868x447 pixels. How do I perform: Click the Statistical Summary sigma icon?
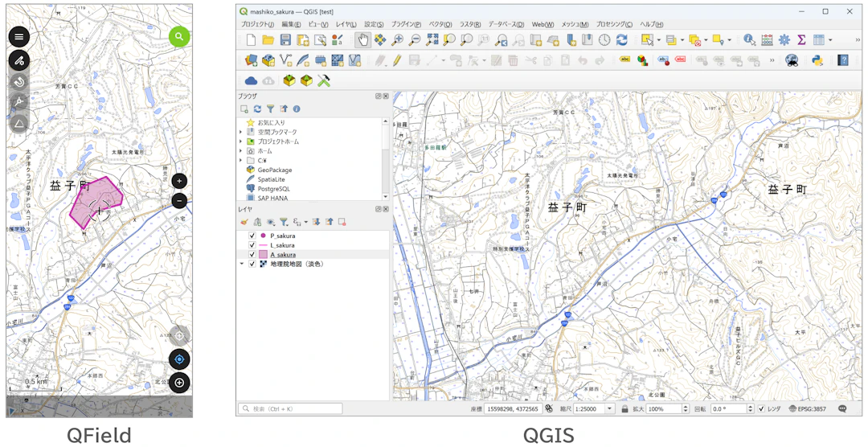(801, 39)
